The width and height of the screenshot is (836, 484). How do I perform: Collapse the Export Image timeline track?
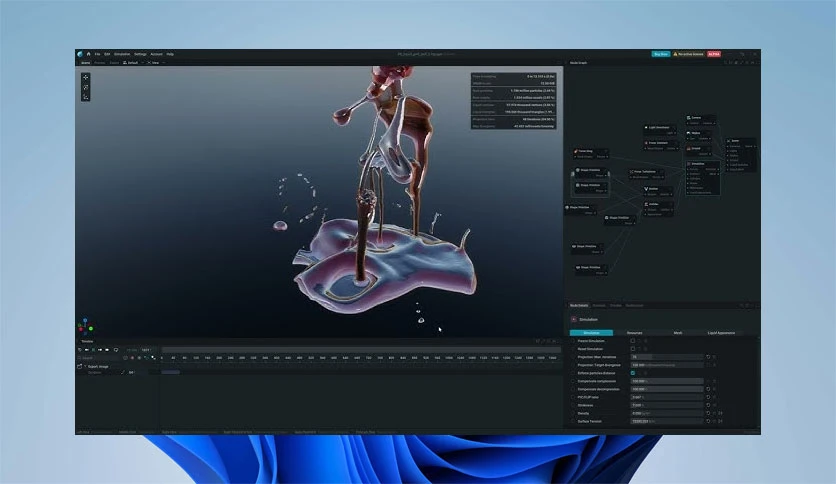85,366
